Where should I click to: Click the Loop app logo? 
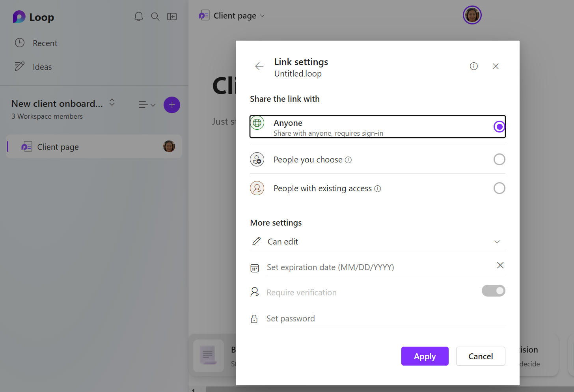pos(33,17)
